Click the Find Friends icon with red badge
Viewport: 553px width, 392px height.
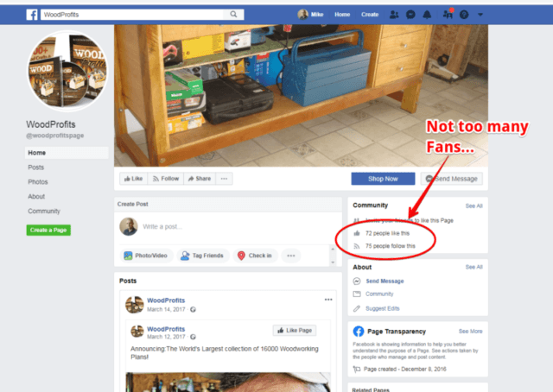click(448, 14)
